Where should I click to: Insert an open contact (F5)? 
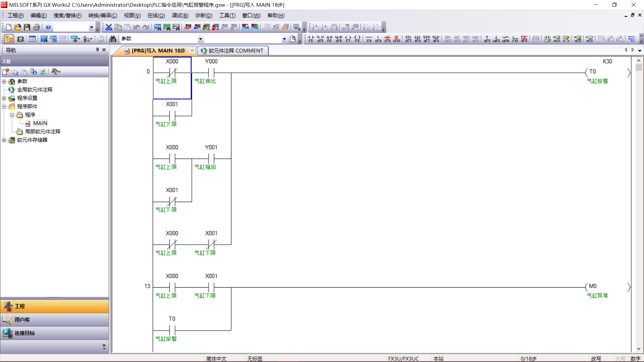point(311,39)
